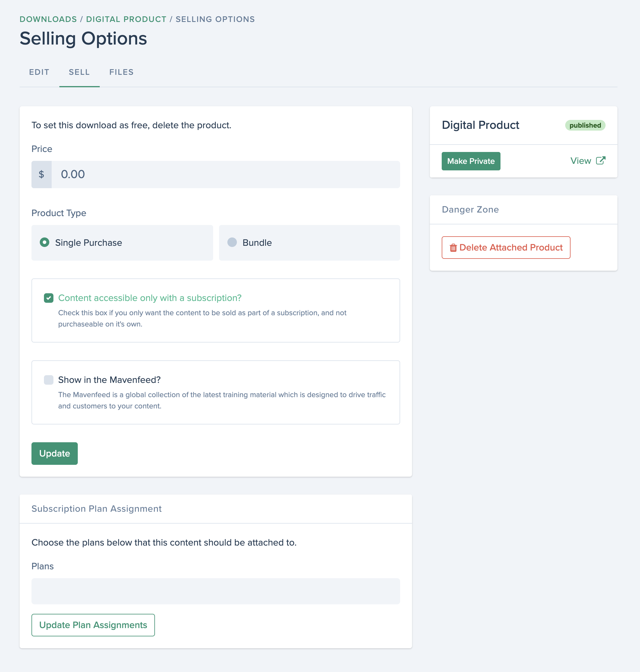The image size is (640, 672).
Task: Click the dollar sign prefix in Price
Action: 41,174
